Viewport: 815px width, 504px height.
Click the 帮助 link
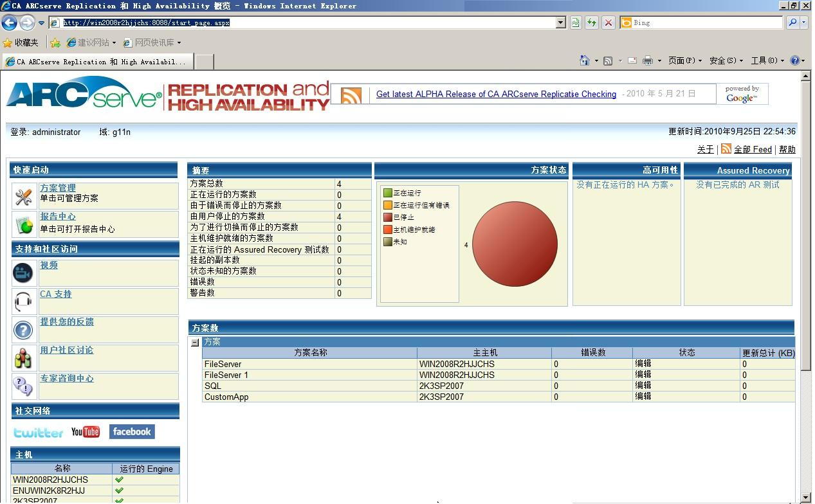click(787, 149)
